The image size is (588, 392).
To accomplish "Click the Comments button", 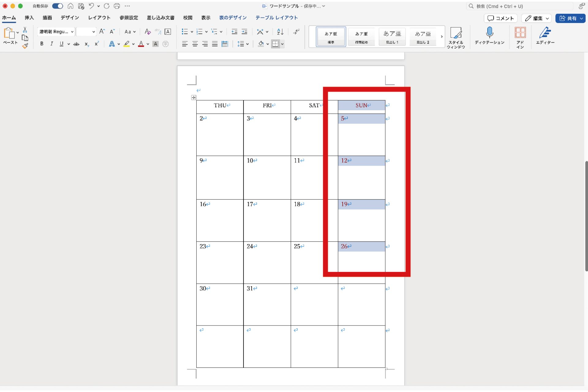I will click(500, 18).
